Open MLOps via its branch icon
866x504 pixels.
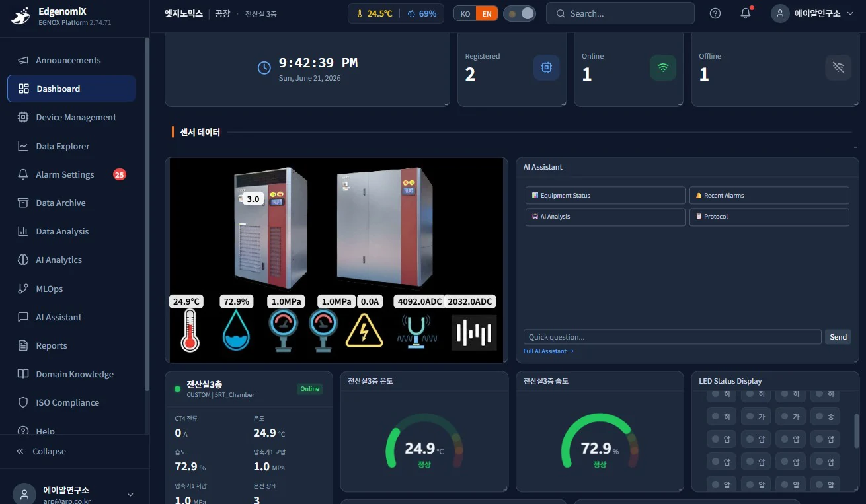coord(23,289)
